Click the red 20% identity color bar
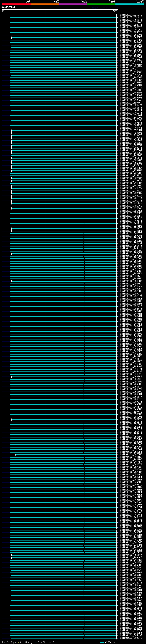The width and height of the screenshot is (146, 644). pyautogui.click(x=16, y=4)
